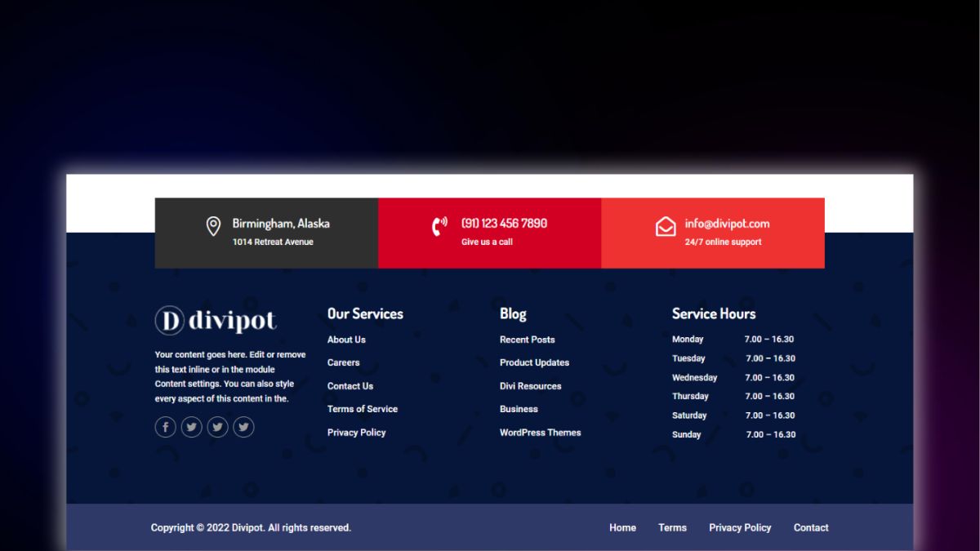
Task: Click the open envelope email icon
Action: pos(666,226)
